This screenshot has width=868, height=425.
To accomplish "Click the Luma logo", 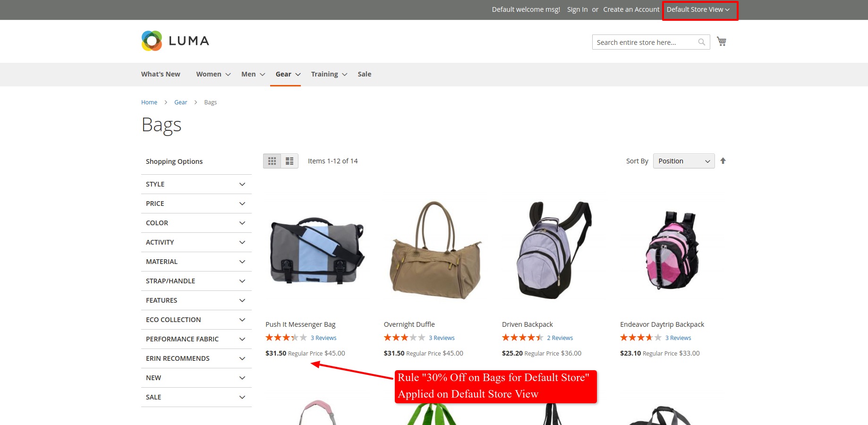I will (175, 41).
